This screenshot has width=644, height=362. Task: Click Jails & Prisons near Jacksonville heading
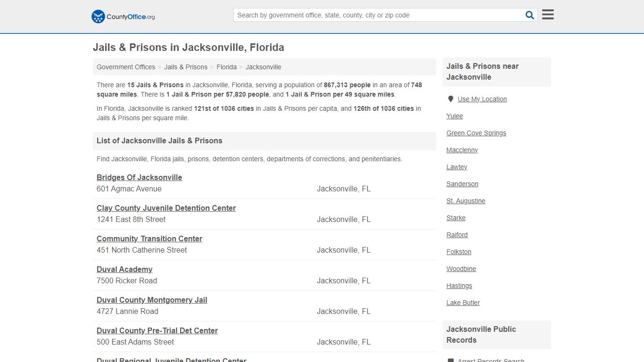point(482,72)
